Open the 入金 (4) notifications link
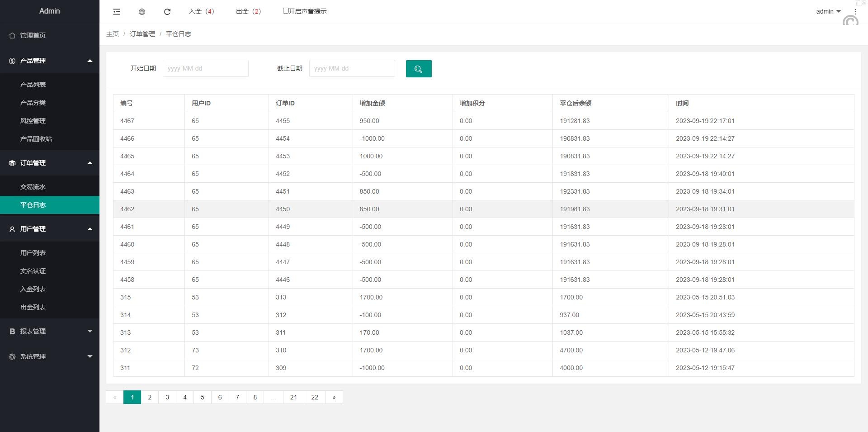 (201, 11)
